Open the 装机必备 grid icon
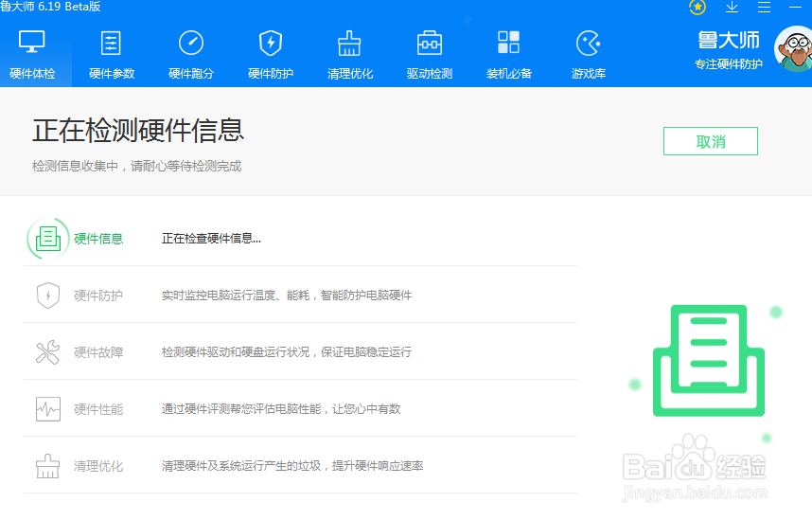 (508, 43)
